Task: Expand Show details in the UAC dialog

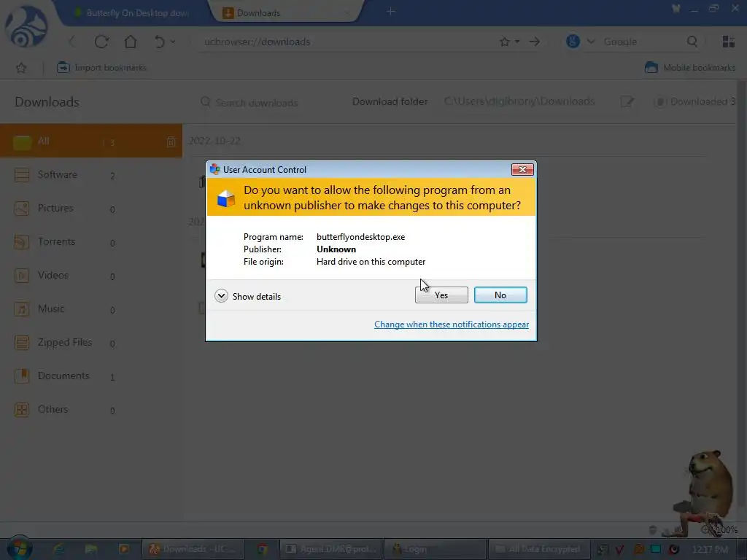Action: [x=248, y=296]
